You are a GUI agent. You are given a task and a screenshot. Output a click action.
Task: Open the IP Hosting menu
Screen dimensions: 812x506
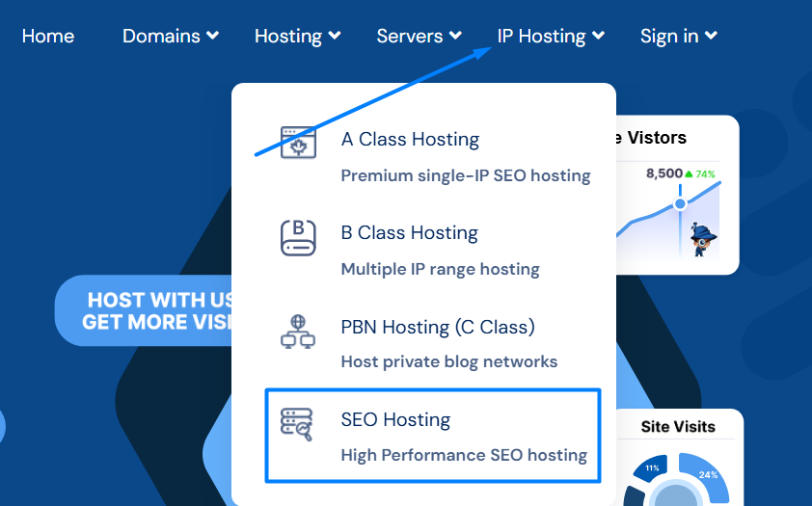[542, 36]
